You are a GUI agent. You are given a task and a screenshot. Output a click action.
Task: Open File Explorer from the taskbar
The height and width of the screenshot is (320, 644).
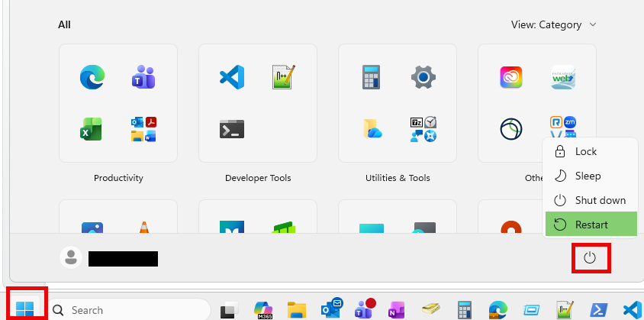[x=297, y=310]
